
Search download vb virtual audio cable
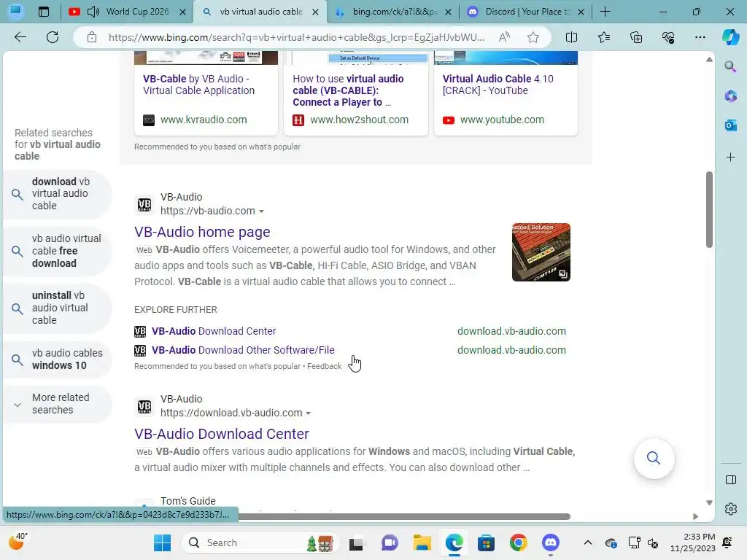(57, 194)
